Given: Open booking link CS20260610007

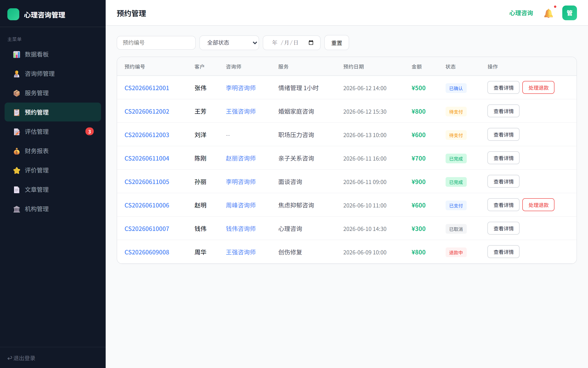Looking at the screenshot, I should pyautogui.click(x=147, y=229).
